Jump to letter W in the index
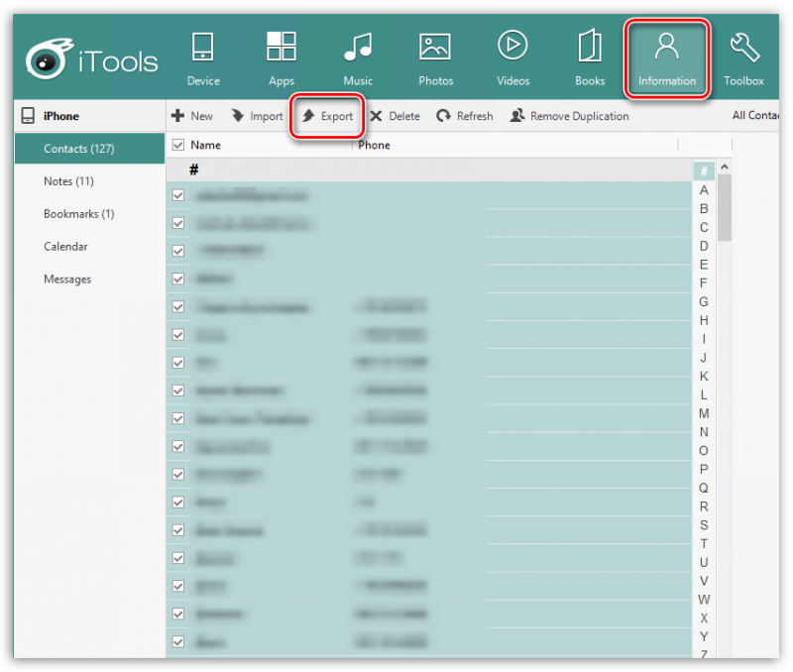Viewport: 793px width, 672px height. click(704, 600)
